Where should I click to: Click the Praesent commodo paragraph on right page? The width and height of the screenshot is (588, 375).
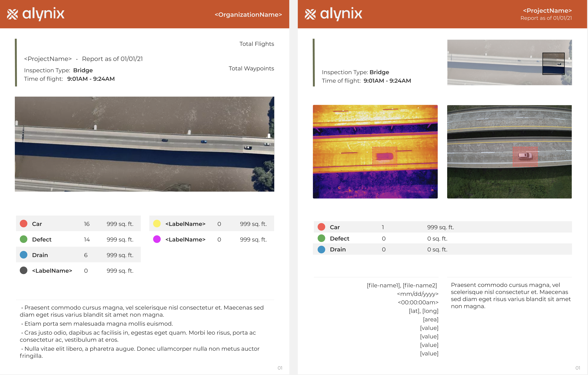click(x=511, y=296)
